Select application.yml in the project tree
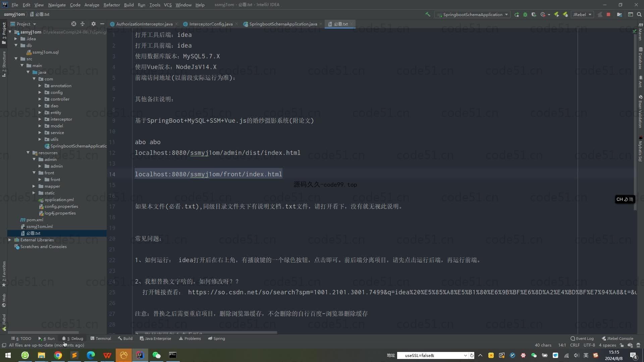This screenshot has width=644, height=362. pyautogui.click(x=59, y=199)
